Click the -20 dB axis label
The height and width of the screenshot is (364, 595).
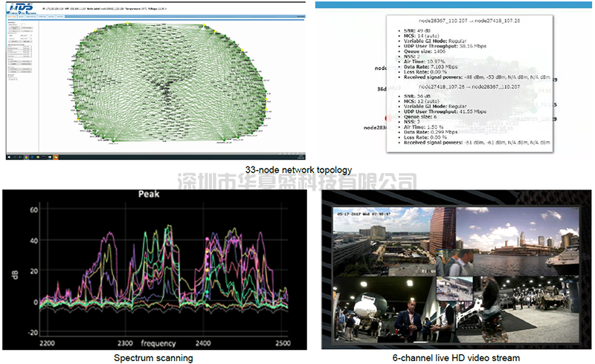[x=33, y=333]
